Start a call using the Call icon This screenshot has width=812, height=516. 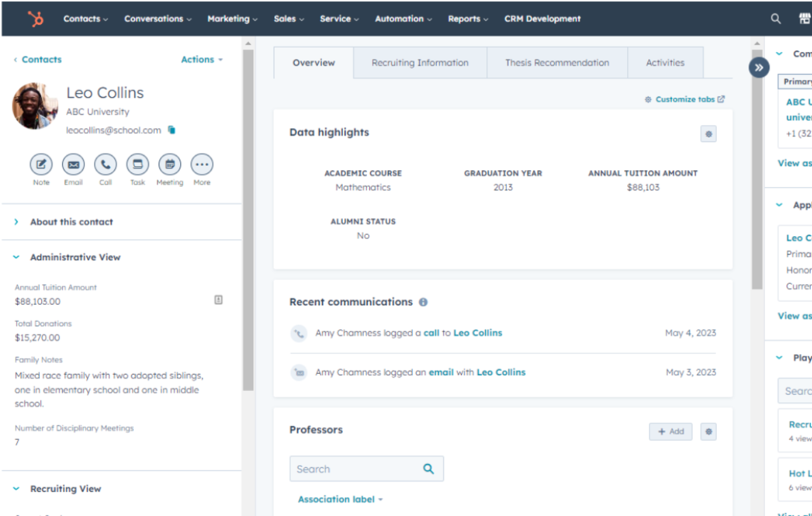105,166
